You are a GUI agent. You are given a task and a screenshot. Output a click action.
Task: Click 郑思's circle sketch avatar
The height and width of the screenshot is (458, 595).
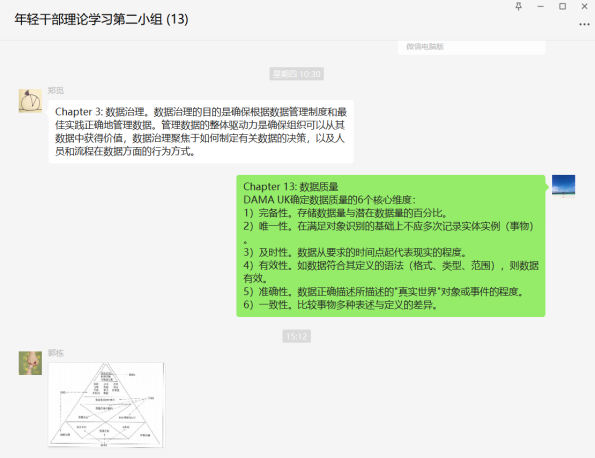point(30,101)
